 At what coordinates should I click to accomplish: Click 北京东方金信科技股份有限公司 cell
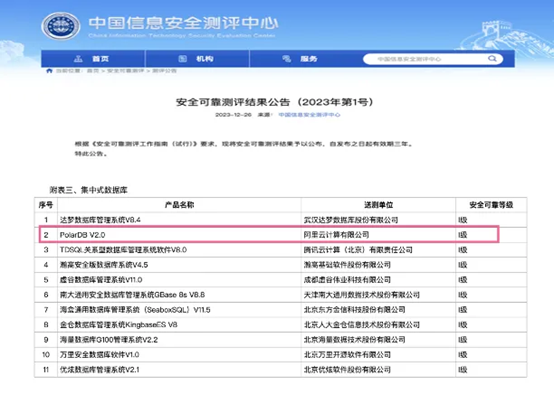378,310
